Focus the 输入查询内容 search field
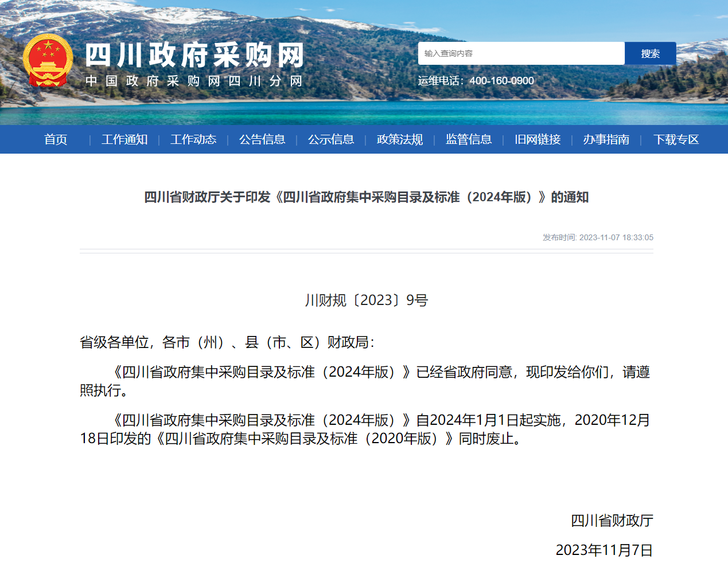 pyautogui.click(x=521, y=53)
